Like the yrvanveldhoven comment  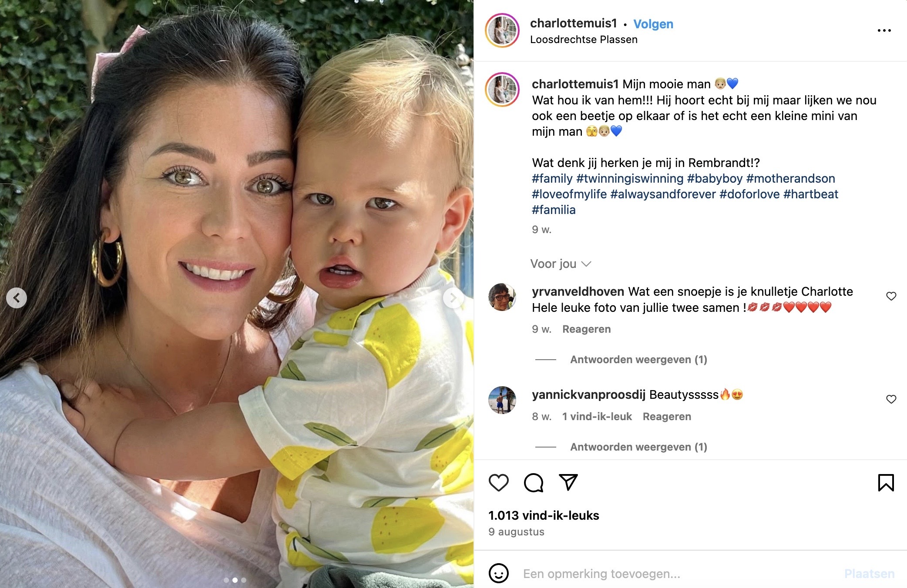coord(891,296)
